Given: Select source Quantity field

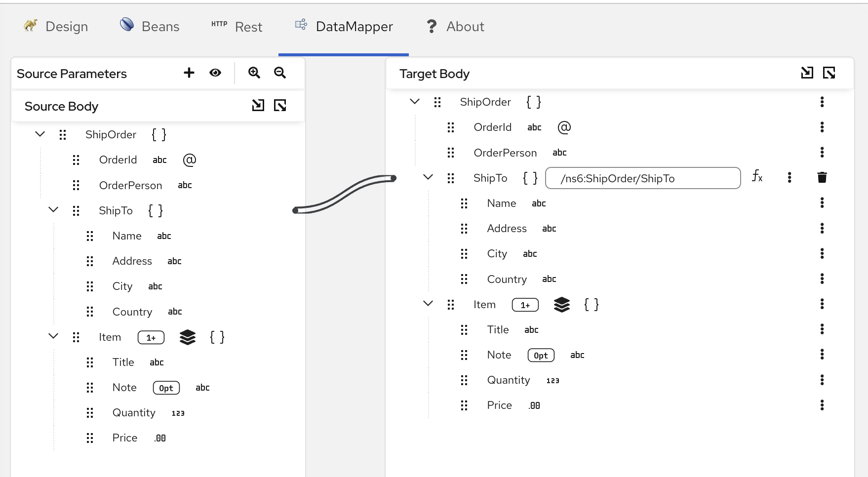Looking at the screenshot, I should point(134,413).
